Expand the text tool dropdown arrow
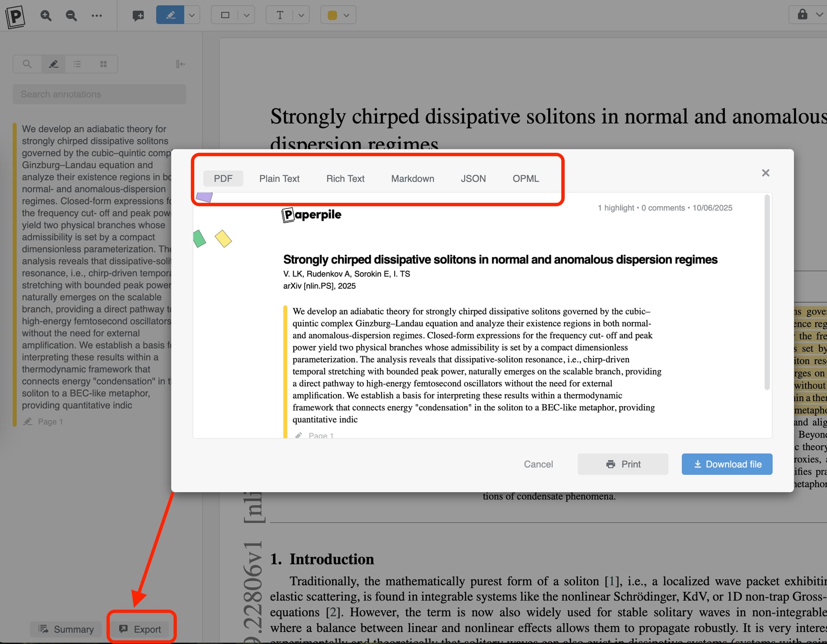827x644 pixels. [x=302, y=15]
